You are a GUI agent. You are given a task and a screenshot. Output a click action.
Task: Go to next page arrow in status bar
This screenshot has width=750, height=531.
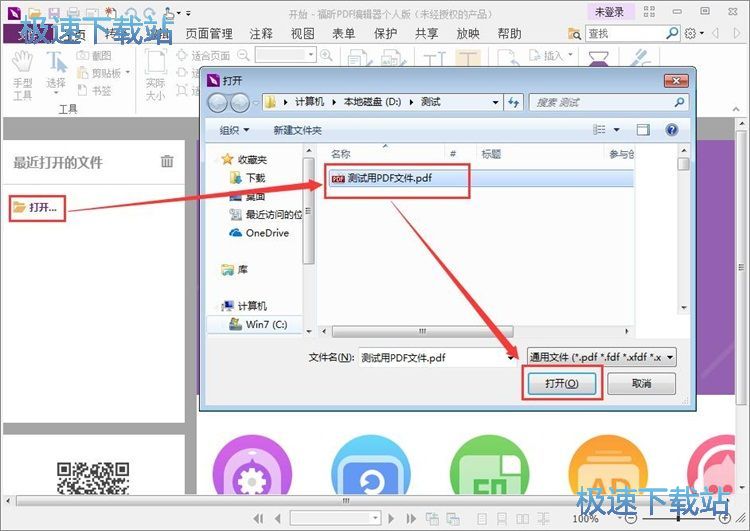tap(391, 518)
